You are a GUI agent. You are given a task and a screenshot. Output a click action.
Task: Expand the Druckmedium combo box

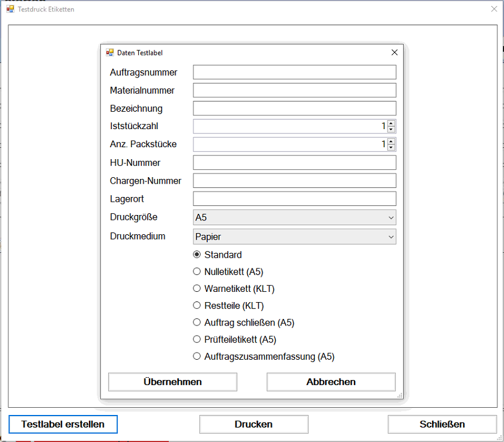(294, 237)
